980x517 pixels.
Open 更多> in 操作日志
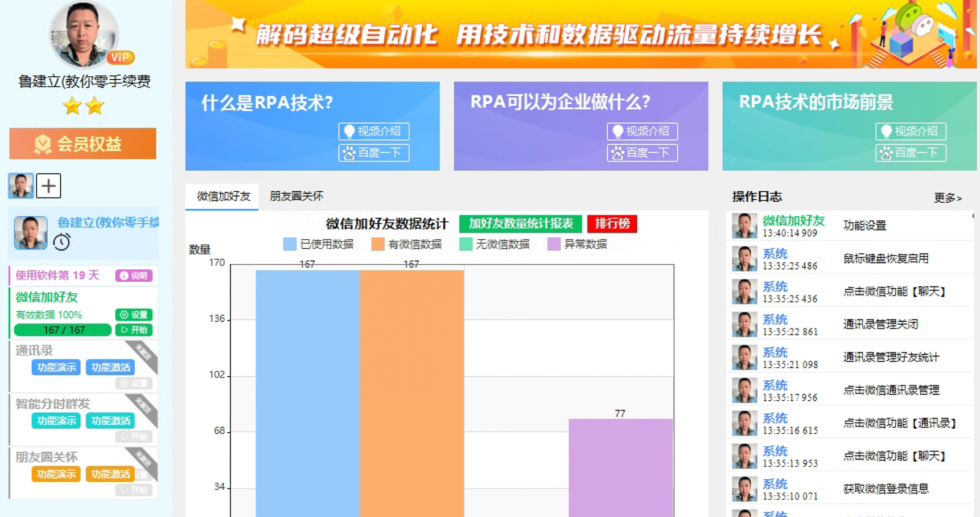point(948,198)
